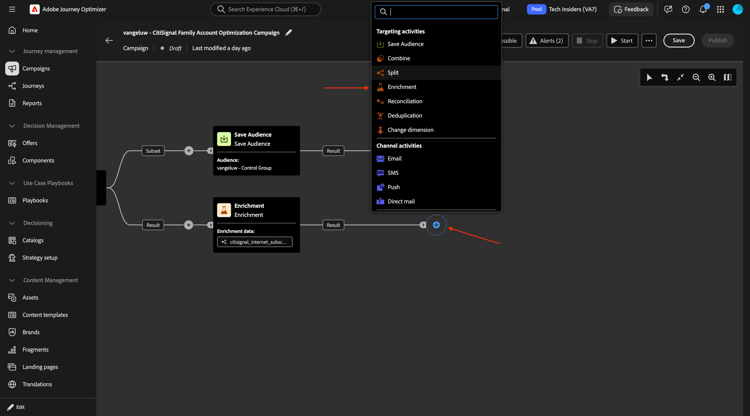This screenshot has width=750, height=416.
Task: Toggle the canvas map view icon
Action: coord(728,77)
